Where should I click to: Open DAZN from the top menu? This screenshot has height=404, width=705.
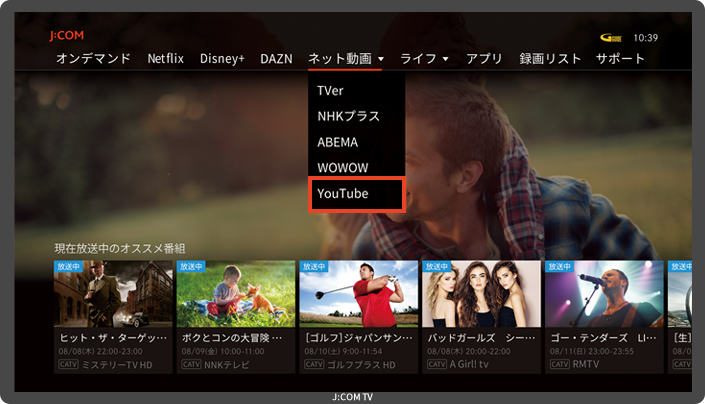coord(276,59)
